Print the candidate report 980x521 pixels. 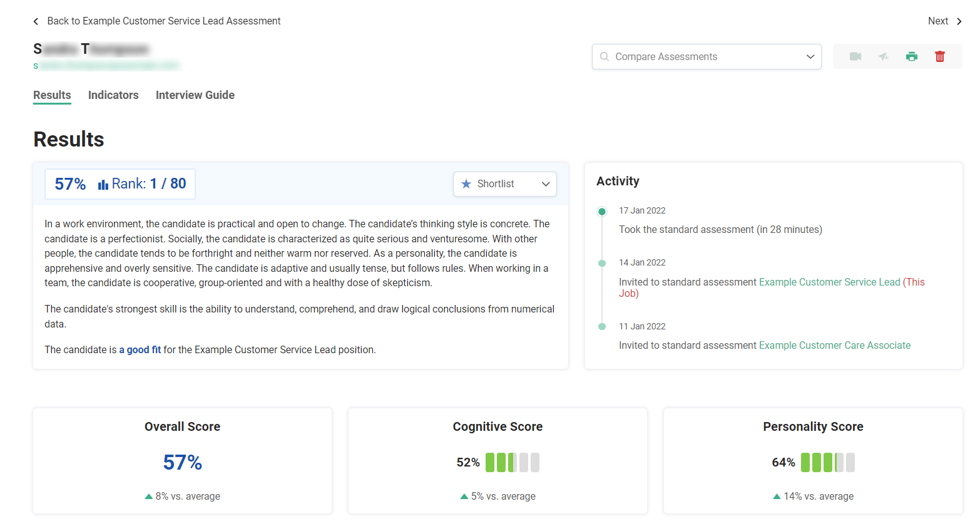tap(911, 56)
